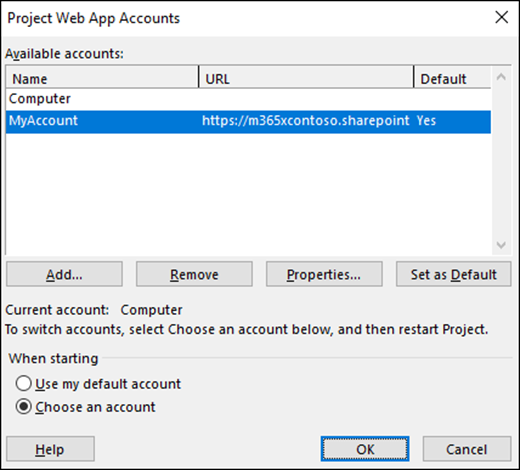Click the list scroll down arrow

501,245
